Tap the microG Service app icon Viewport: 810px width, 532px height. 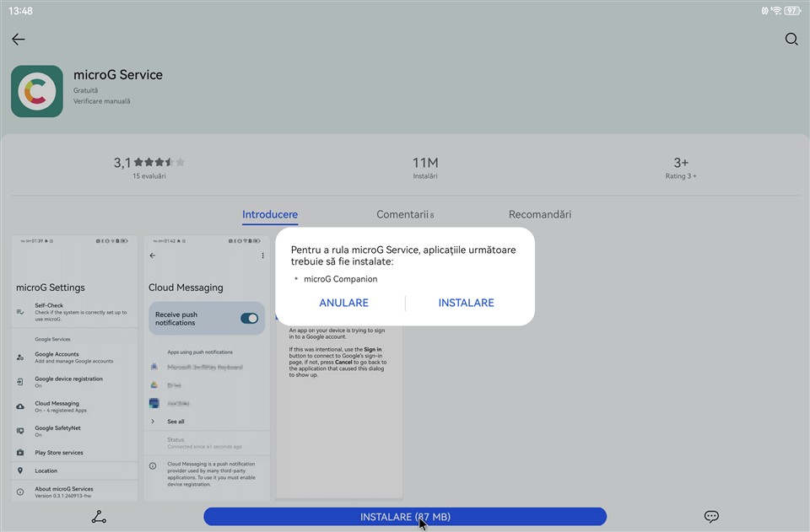click(x=37, y=91)
